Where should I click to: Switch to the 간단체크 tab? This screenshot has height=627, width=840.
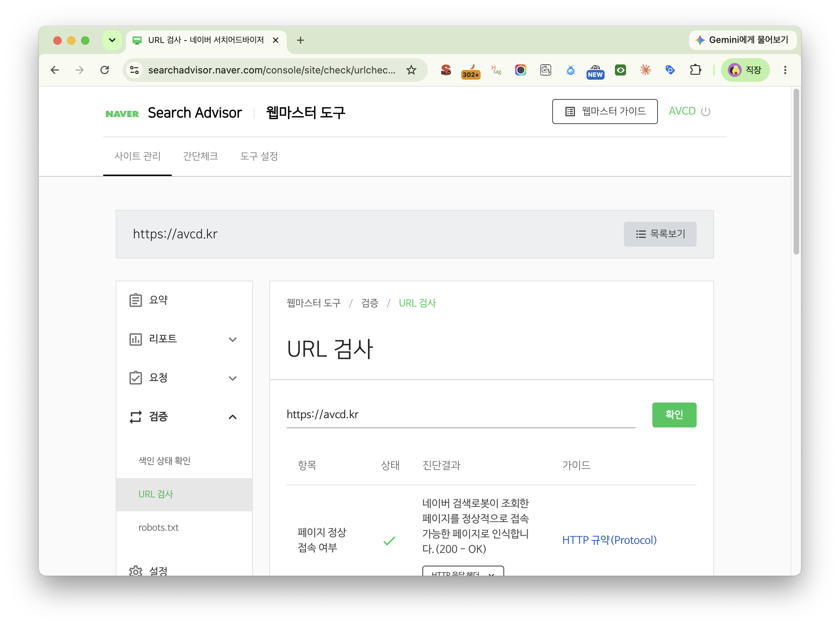200,156
